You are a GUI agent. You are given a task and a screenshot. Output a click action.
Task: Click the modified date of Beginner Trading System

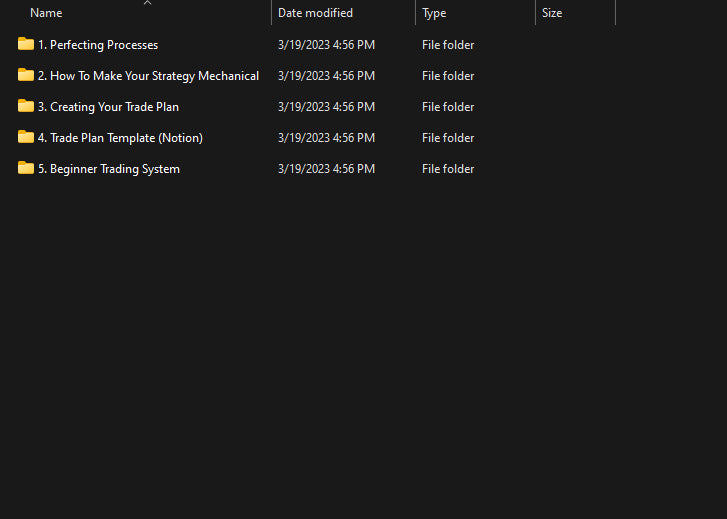click(326, 169)
